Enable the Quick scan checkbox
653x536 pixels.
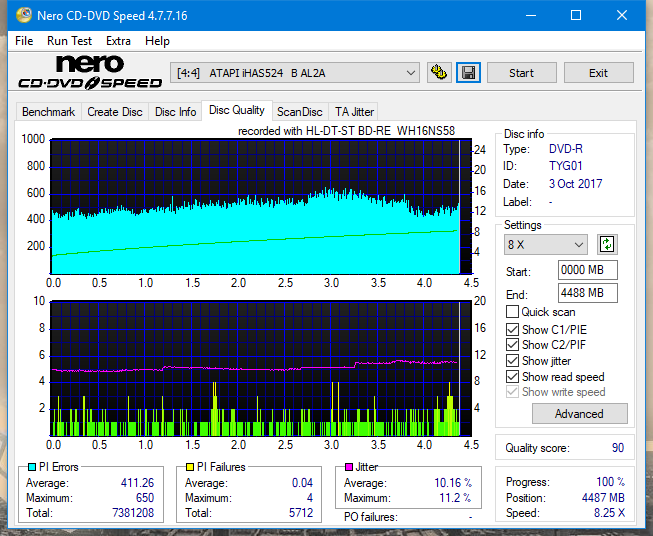click(512, 312)
